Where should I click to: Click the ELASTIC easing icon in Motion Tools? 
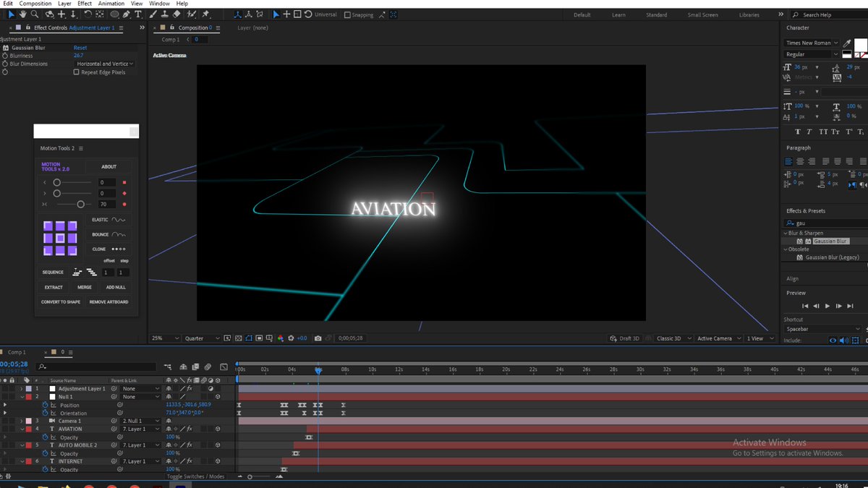click(x=118, y=220)
